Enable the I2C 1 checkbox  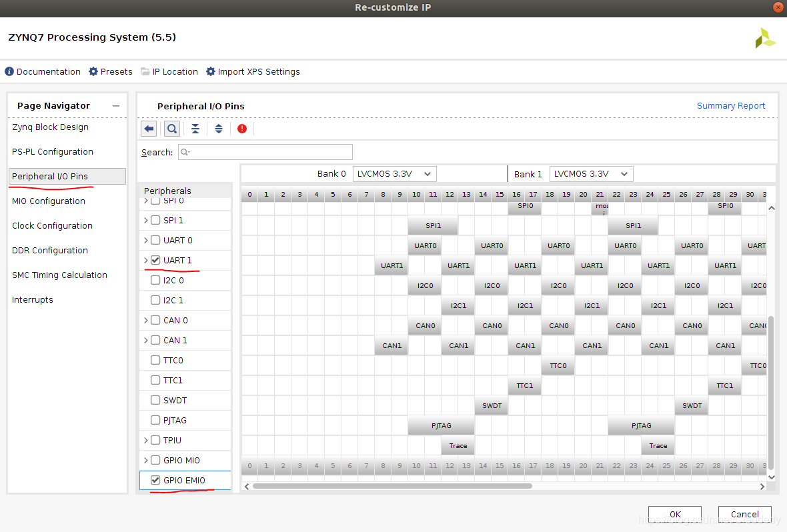coord(155,300)
